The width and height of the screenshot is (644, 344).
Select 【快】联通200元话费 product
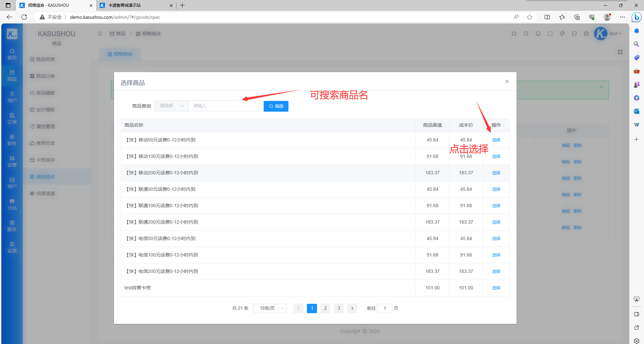point(496,222)
